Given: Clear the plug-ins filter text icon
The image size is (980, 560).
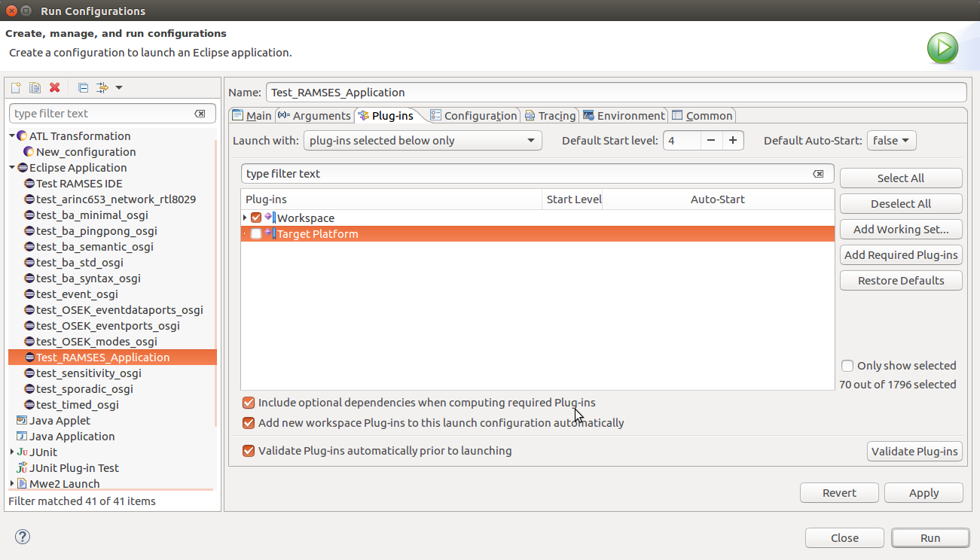Looking at the screenshot, I should pos(818,174).
